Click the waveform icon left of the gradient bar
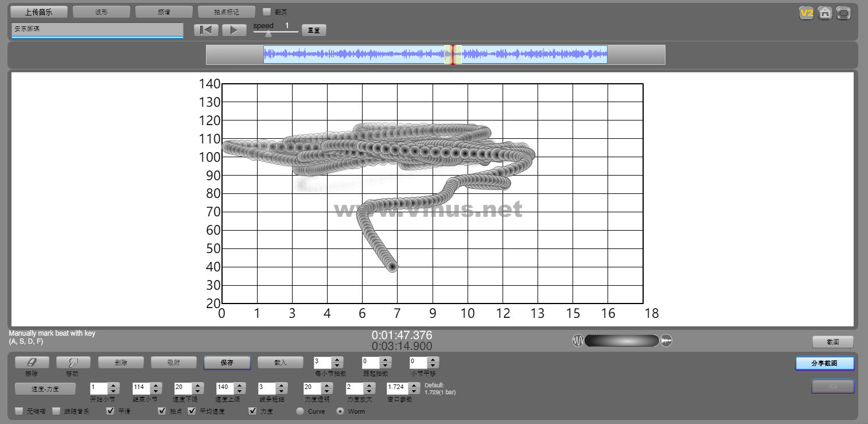The height and width of the screenshot is (424, 868). [578, 341]
